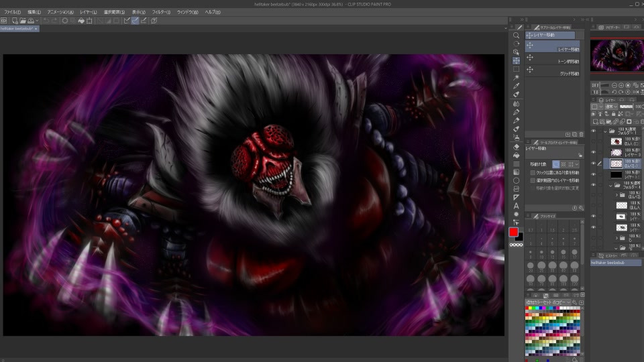Screen dimensions: 644x362
Task: Click rotate left icon in Navigator
Action: [614, 92]
